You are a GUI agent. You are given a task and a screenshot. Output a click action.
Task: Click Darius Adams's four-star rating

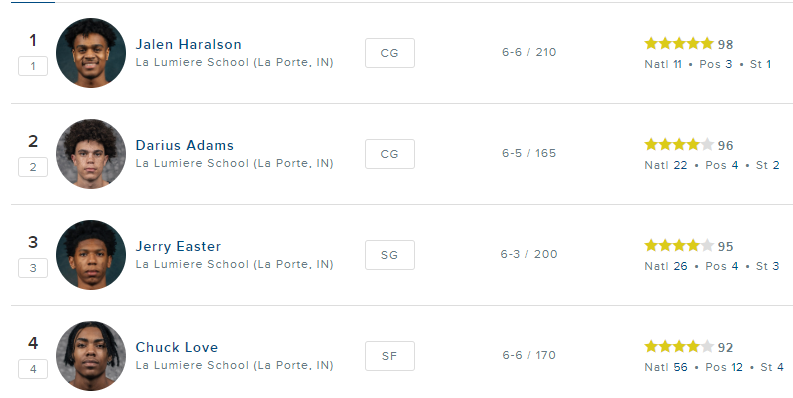pos(679,145)
